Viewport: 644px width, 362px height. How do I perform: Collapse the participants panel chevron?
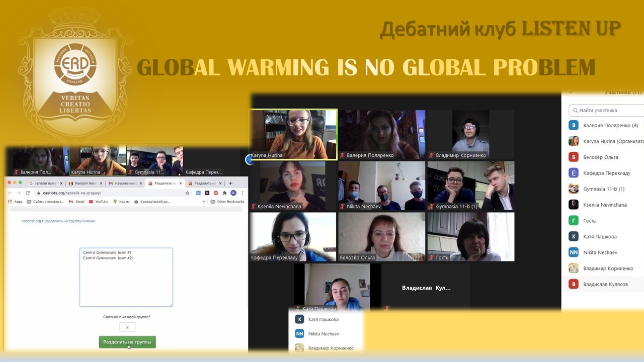(571, 93)
